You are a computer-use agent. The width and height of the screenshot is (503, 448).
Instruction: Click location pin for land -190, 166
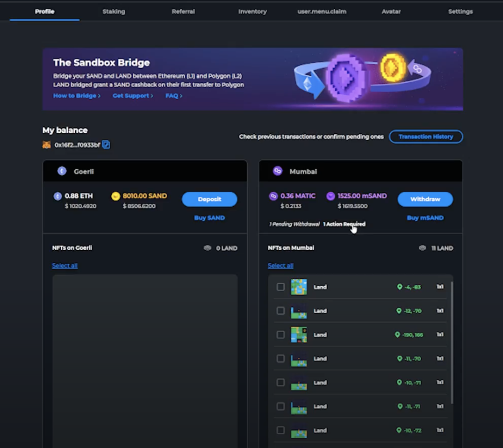pyautogui.click(x=397, y=335)
